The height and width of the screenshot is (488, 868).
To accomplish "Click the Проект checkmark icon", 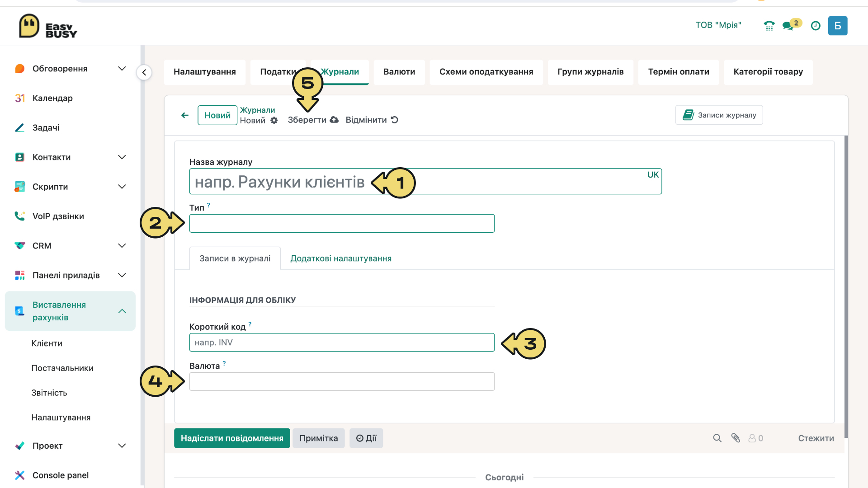I will pyautogui.click(x=19, y=446).
